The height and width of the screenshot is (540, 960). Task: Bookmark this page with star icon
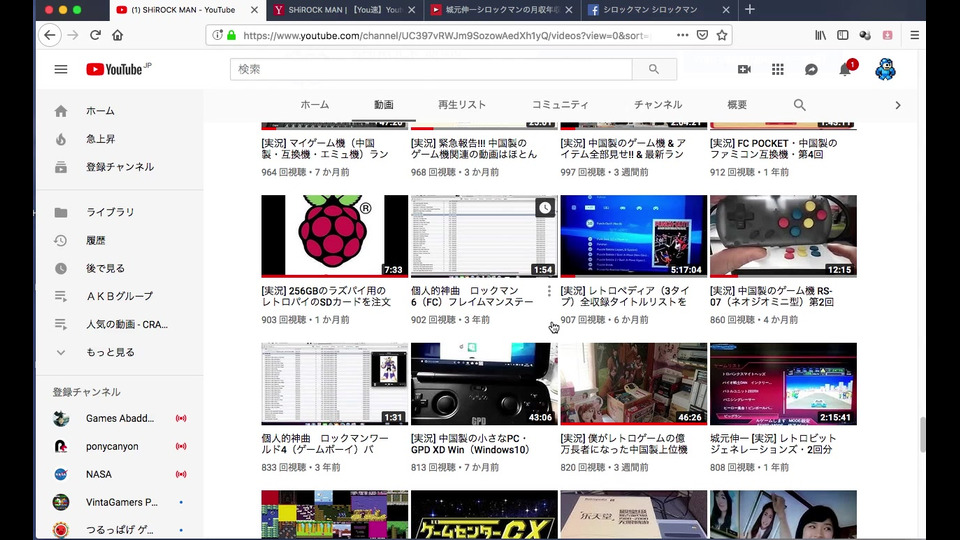[x=722, y=35]
